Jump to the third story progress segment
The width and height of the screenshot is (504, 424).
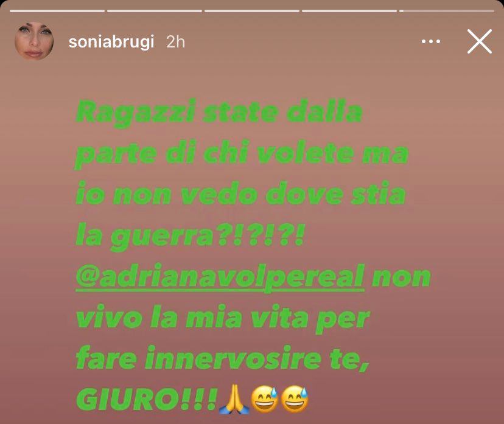pos(252,11)
